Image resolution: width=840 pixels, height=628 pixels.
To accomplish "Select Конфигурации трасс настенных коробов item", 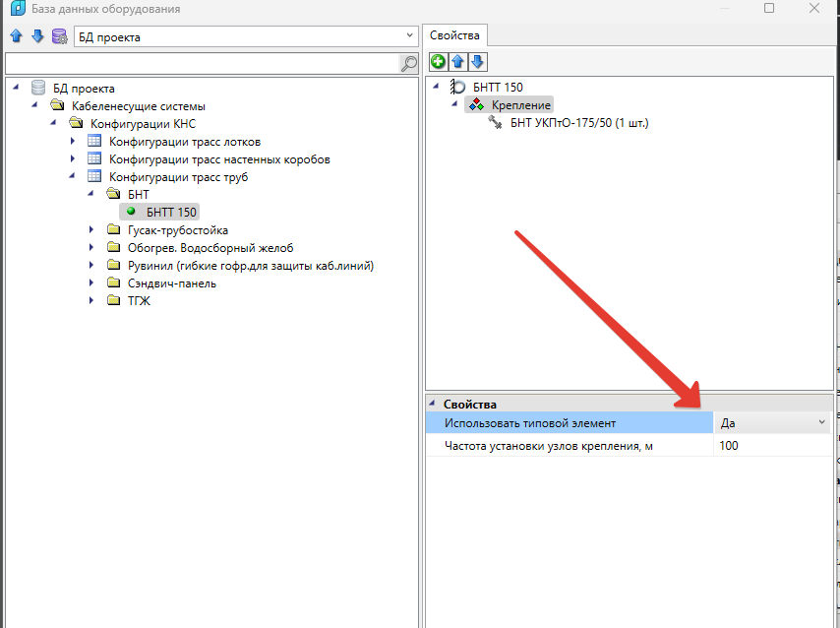I will pos(219,159).
